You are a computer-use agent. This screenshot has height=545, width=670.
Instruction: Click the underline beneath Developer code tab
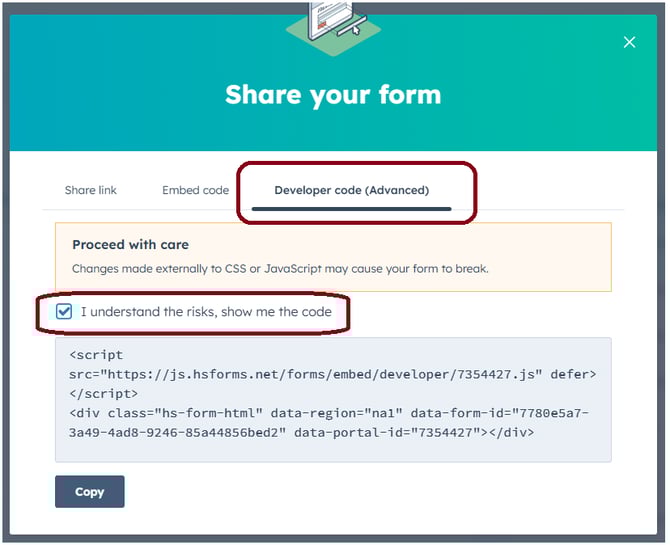[351, 208]
